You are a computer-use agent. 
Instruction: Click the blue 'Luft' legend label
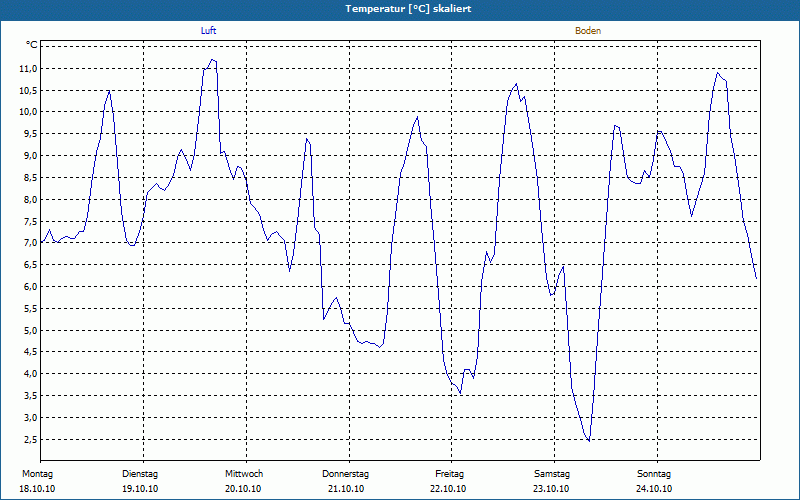[208, 31]
